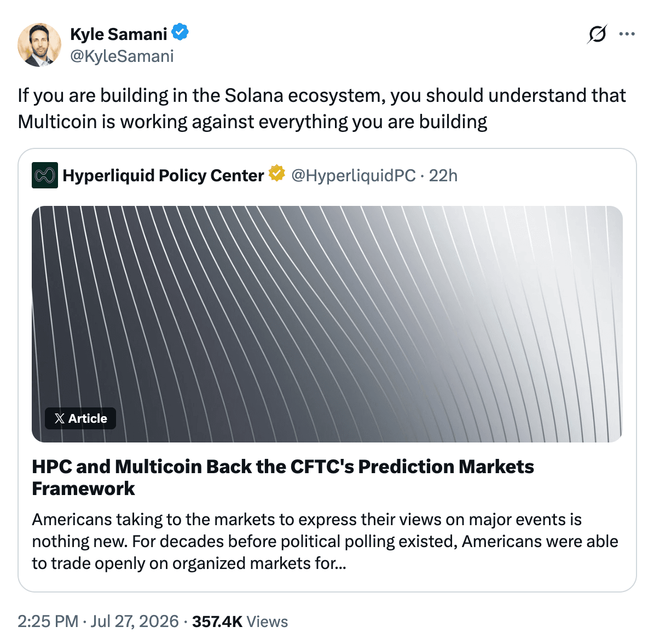Open the three-dot more options menu
Viewport: 648px width, 644px height.
pyautogui.click(x=627, y=34)
